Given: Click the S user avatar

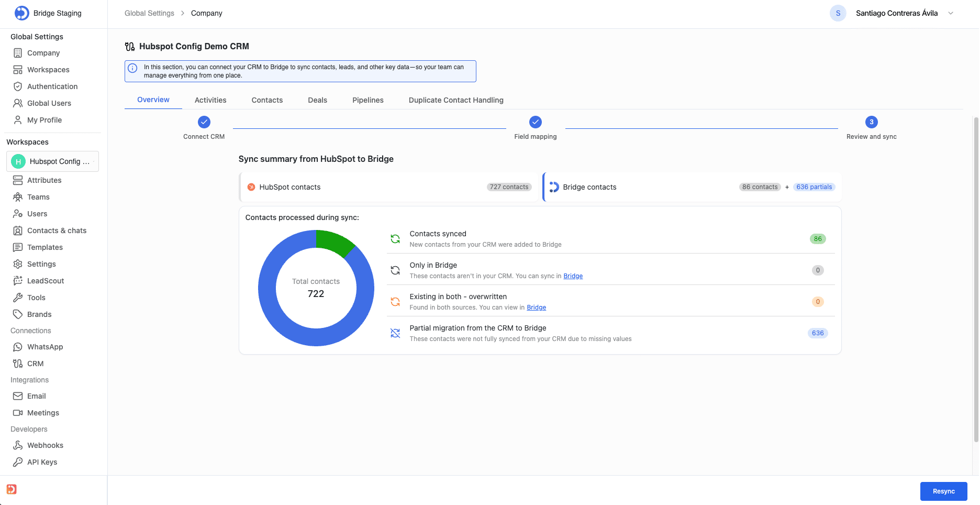Looking at the screenshot, I should (x=838, y=13).
